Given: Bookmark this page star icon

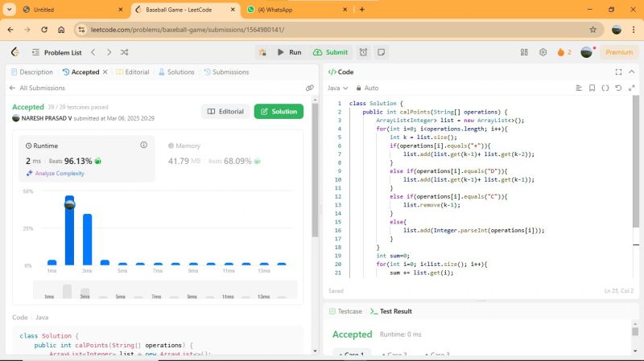Looking at the screenshot, I should click(x=592, y=30).
